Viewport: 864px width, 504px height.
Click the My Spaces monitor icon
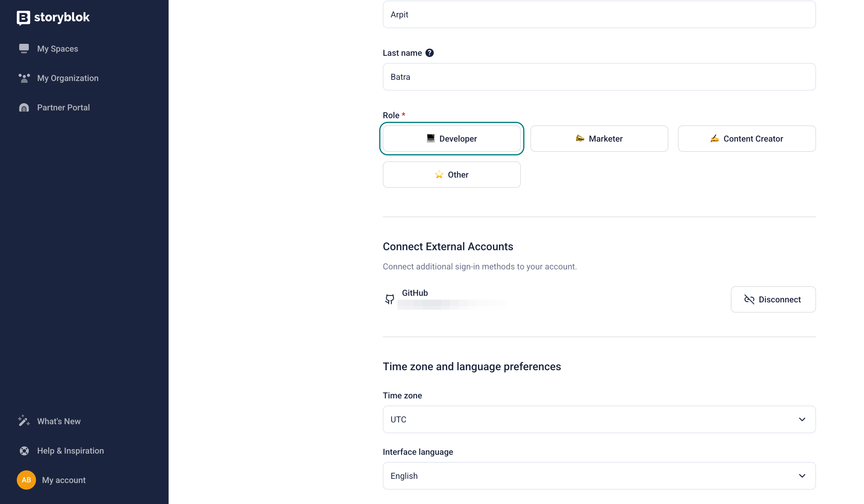pyautogui.click(x=24, y=49)
